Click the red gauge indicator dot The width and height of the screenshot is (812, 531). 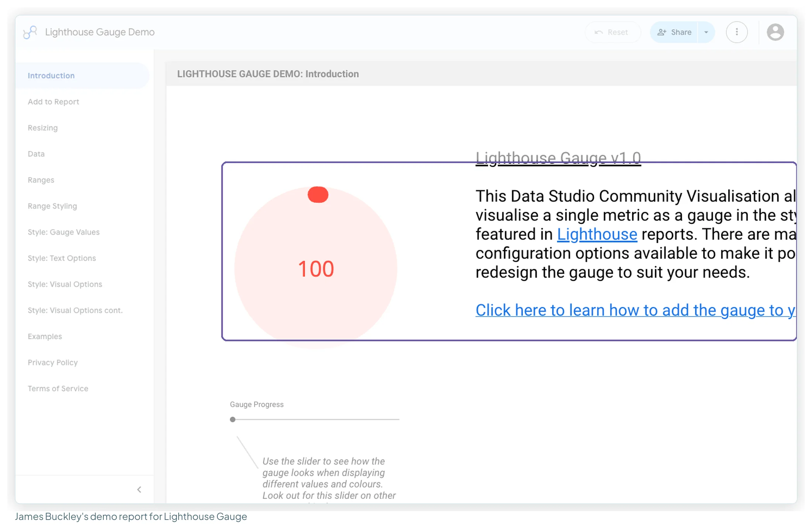coord(318,195)
